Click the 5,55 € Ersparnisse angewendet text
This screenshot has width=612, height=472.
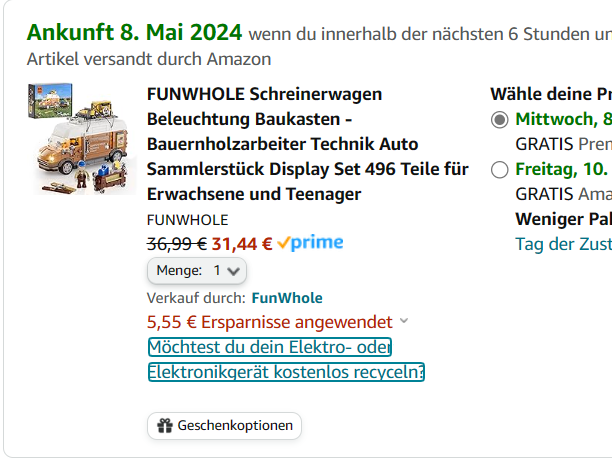point(269,322)
